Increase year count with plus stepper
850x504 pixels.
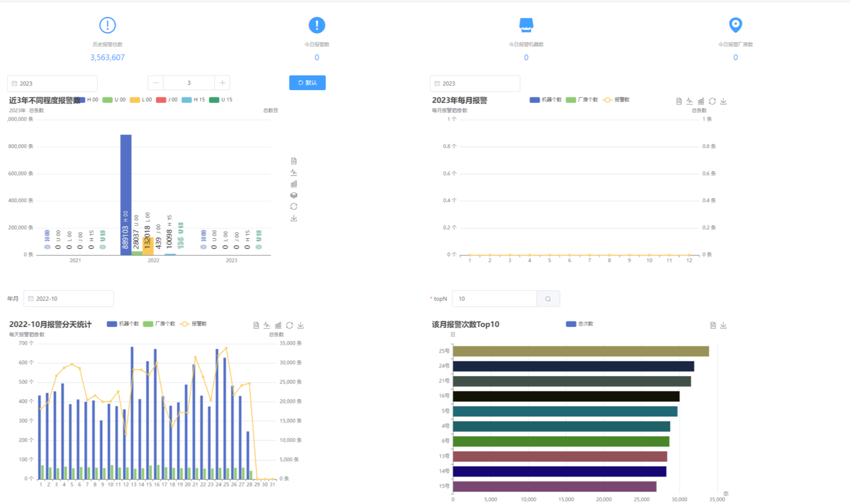[x=222, y=82]
